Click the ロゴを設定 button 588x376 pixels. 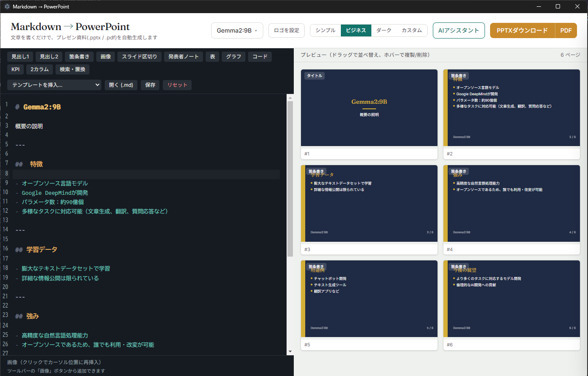287,30
